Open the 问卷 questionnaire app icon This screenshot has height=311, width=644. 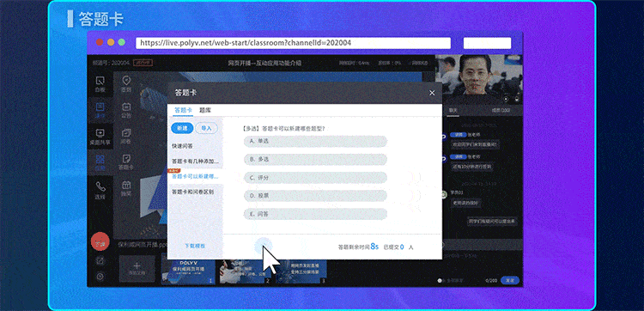click(126, 137)
